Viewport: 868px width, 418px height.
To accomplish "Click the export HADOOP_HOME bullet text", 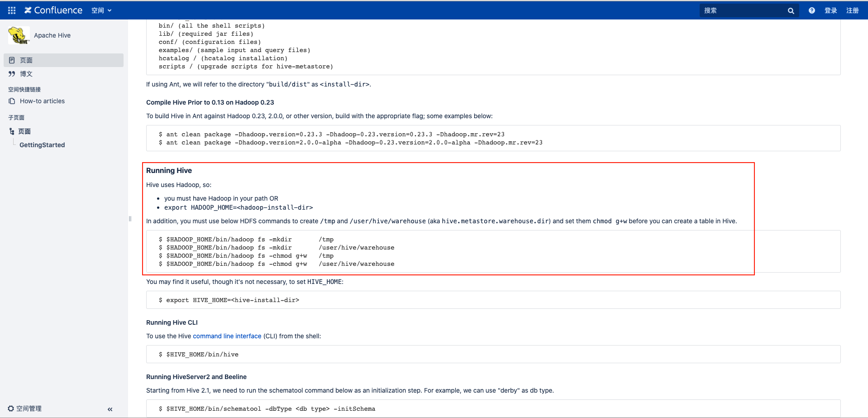I will click(x=238, y=207).
